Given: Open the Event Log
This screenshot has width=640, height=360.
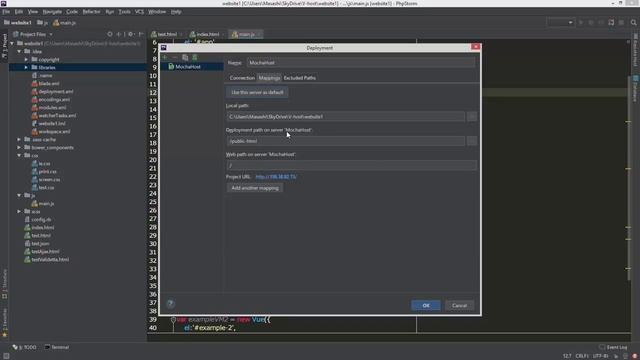Looking at the screenshot, I should (613, 347).
